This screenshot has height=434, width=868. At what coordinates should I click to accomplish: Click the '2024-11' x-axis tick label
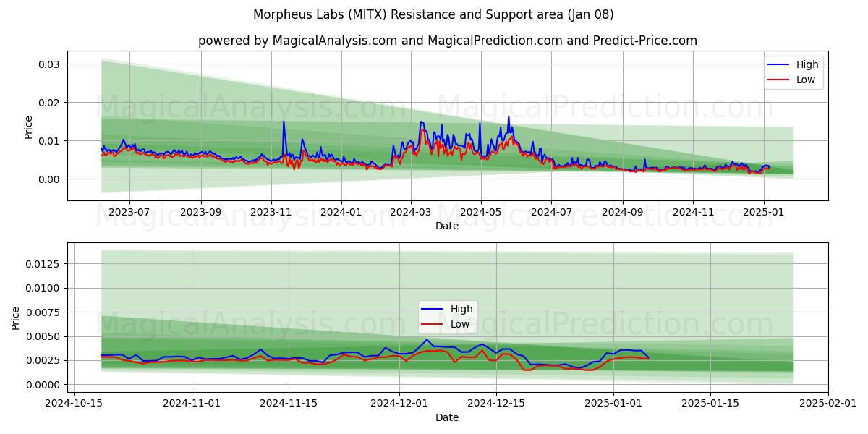[693, 212]
